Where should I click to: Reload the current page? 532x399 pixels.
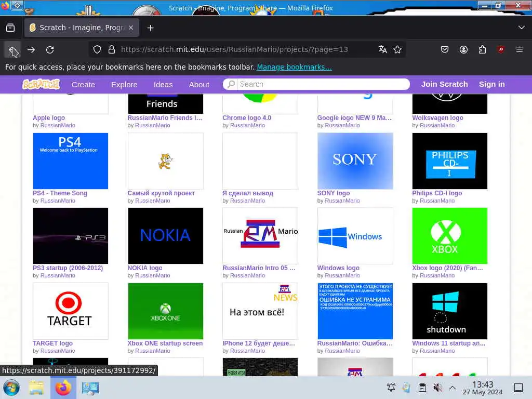pyautogui.click(x=50, y=50)
